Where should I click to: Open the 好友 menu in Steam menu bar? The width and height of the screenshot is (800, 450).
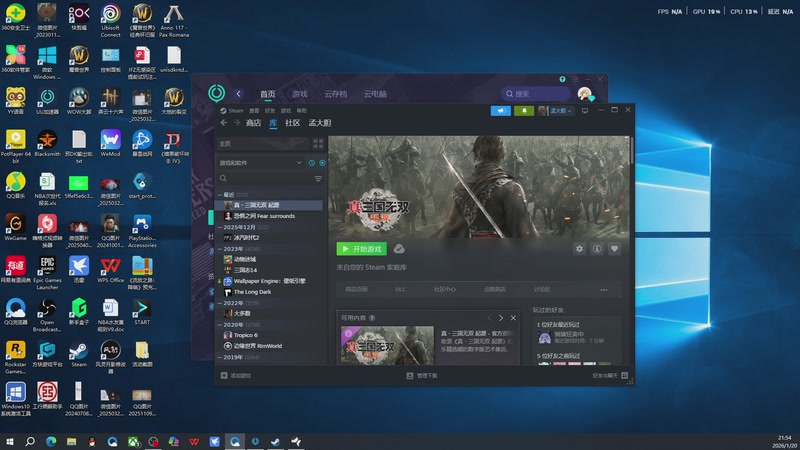[x=270, y=111]
